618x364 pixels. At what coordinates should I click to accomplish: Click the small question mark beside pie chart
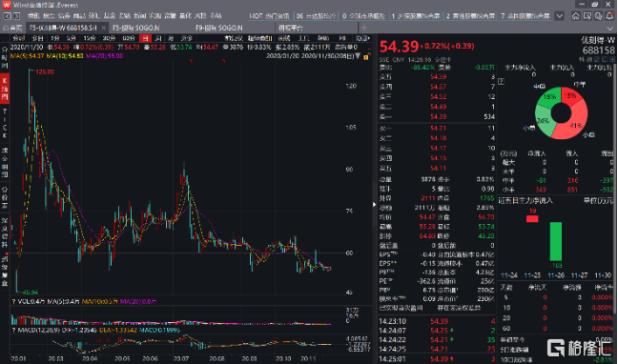(x=502, y=82)
